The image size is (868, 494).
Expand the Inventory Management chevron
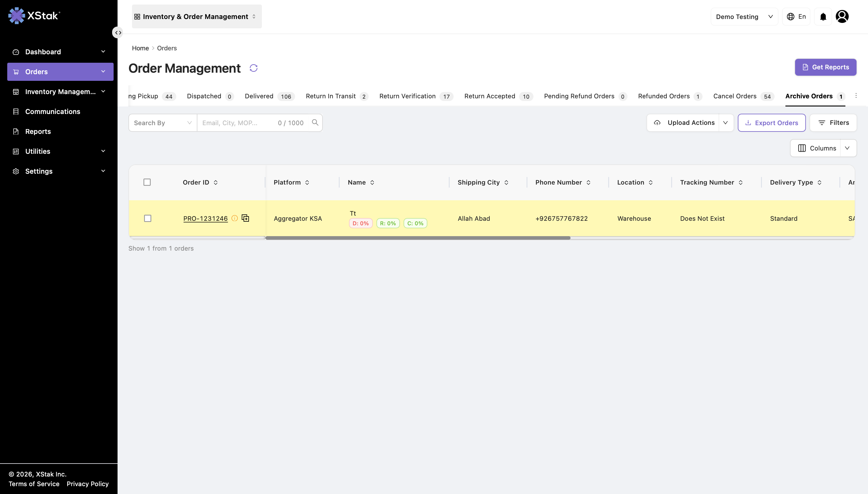(x=103, y=91)
